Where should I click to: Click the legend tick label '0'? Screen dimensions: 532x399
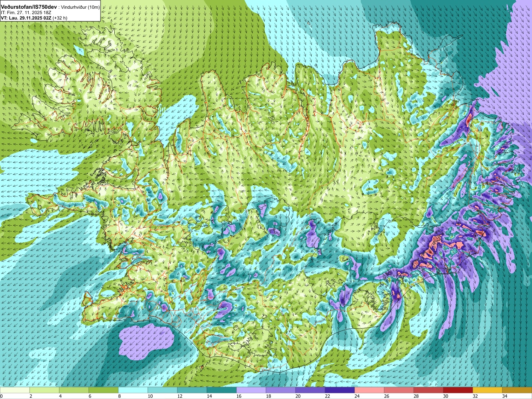1,396
